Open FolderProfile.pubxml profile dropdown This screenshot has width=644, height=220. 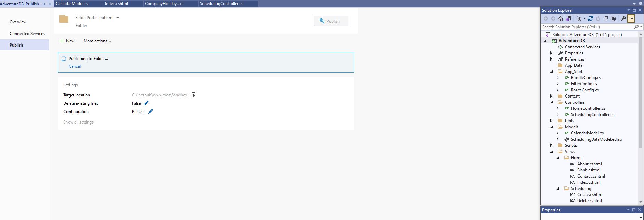tap(117, 18)
